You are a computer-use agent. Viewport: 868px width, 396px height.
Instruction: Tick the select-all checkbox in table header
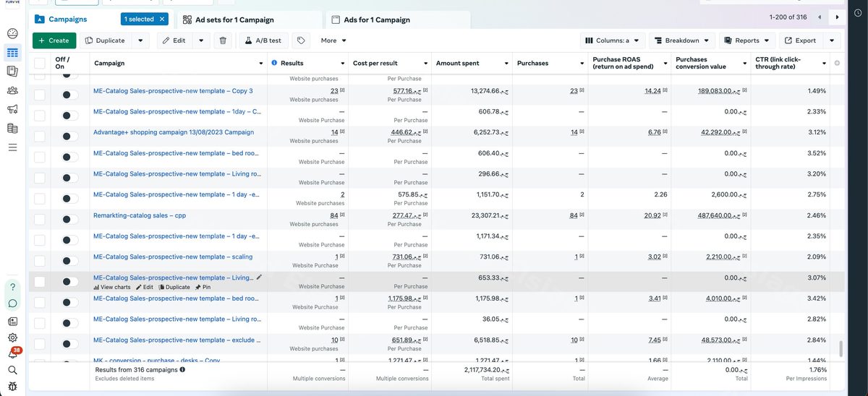click(x=39, y=64)
